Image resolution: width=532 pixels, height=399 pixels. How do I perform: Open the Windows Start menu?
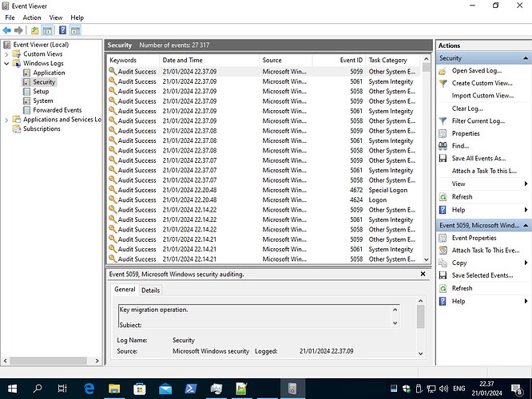point(12,389)
